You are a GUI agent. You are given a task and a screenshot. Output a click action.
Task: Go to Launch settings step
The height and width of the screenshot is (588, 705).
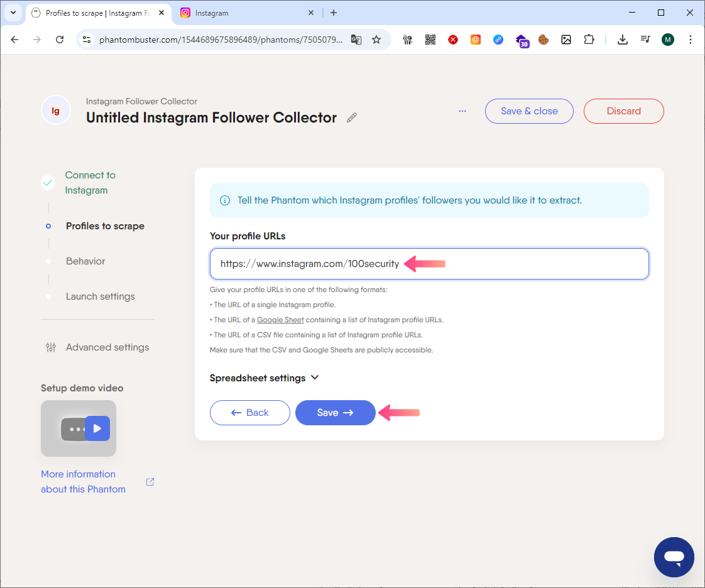coord(101,297)
